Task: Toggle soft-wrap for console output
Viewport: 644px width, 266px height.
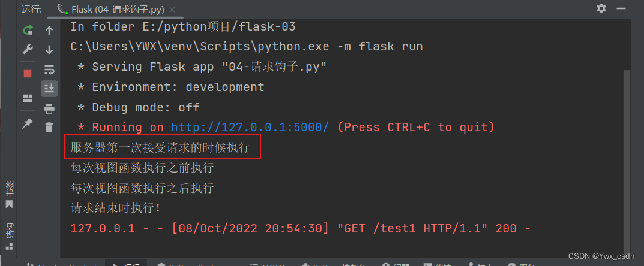Action: click(x=49, y=69)
